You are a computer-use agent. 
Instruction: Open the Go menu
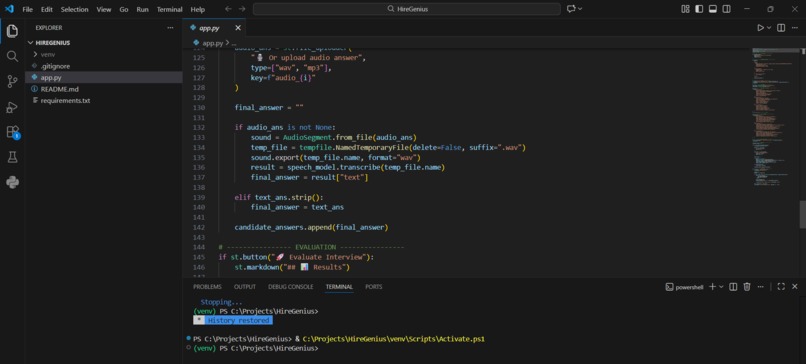[124, 9]
